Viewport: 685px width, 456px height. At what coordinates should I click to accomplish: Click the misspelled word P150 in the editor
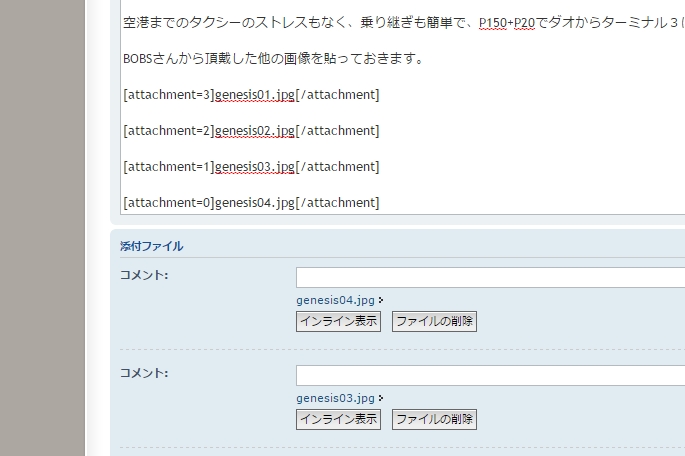[493, 22]
